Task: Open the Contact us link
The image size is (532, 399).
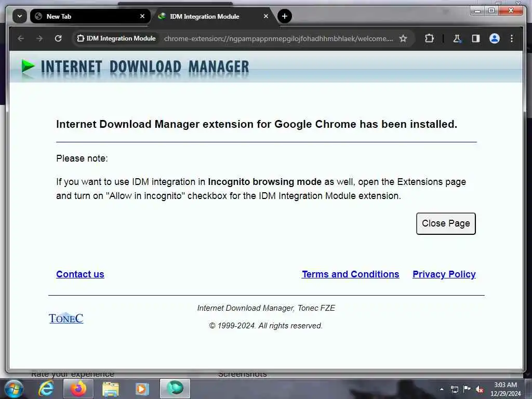Action: point(80,274)
